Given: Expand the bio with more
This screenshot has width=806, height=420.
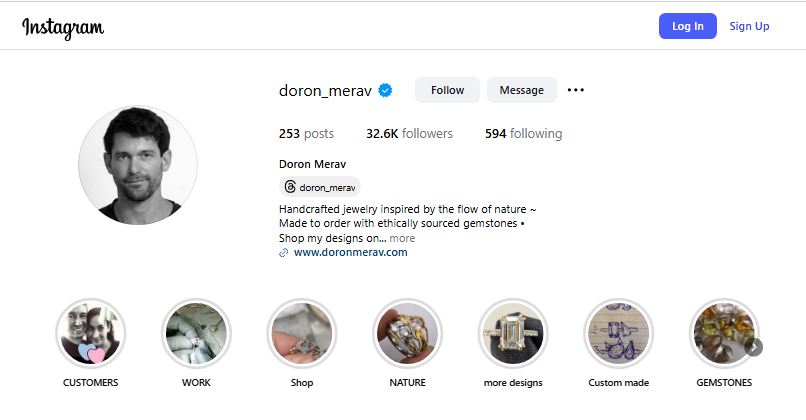Looking at the screenshot, I should coord(402,238).
